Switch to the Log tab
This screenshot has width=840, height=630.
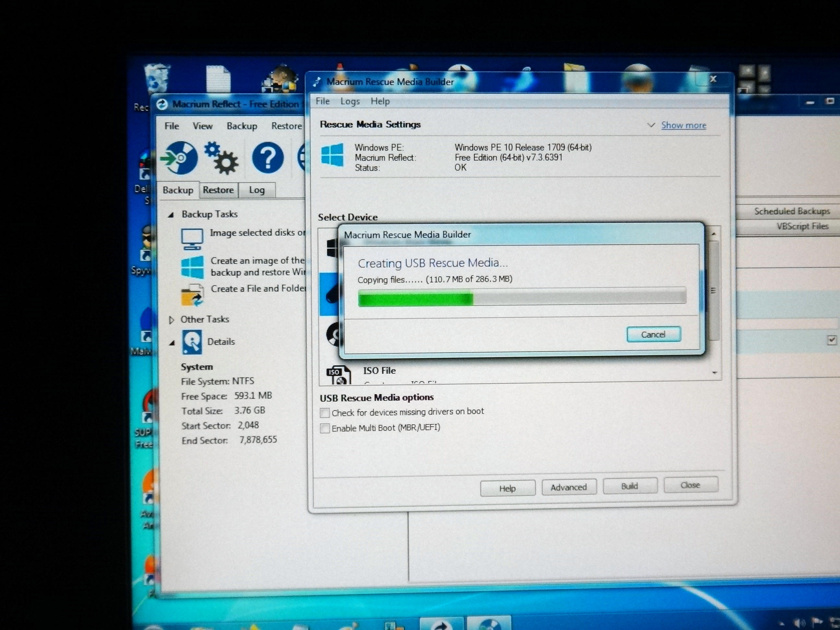coord(257,190)
